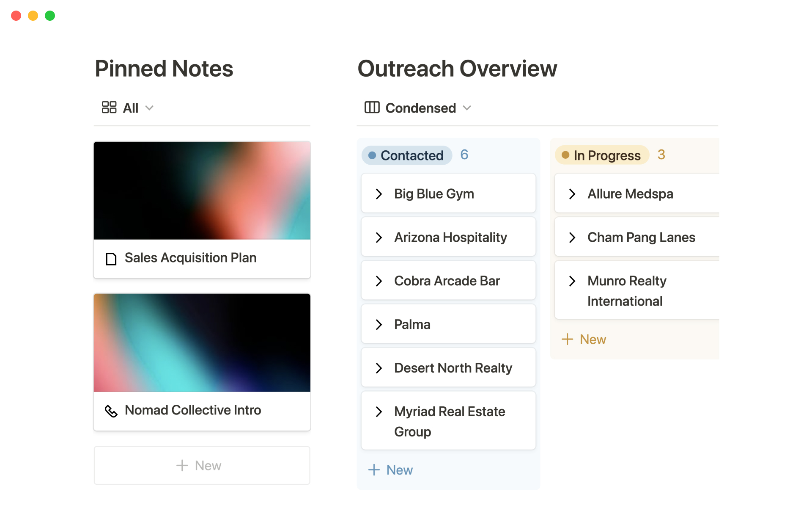This screenshot has height=508, width=812.
Task: Click the plus icon in the Contacted column
Action: pyautogui.click(x=374, y=470)
